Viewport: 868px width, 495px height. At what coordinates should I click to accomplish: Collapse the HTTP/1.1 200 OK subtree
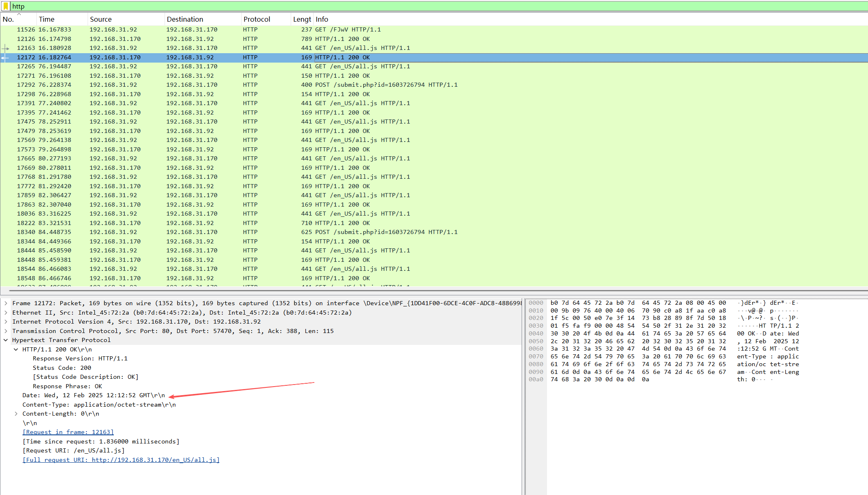pyautogui.click(x=16, y=349)
